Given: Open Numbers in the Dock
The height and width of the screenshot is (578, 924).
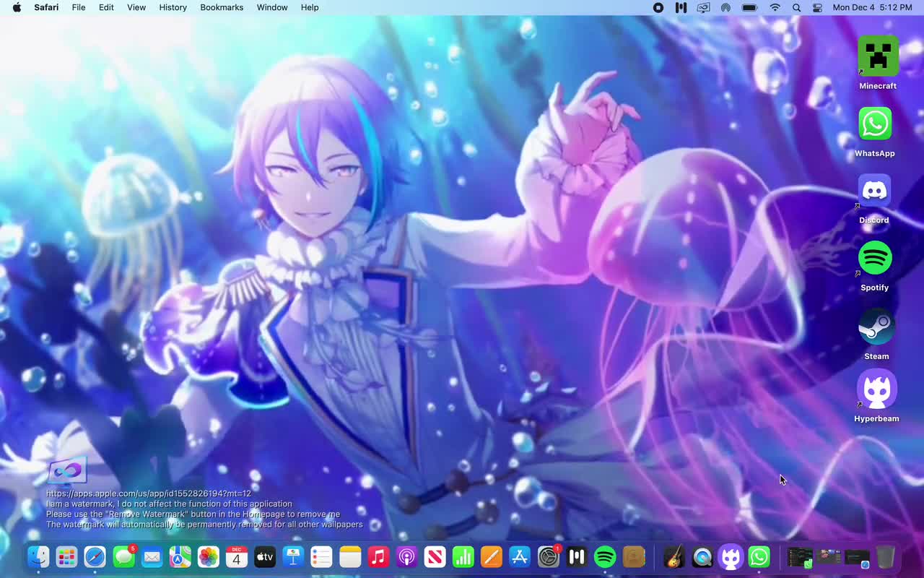Looking at the screenshot, I should (463, 557).
